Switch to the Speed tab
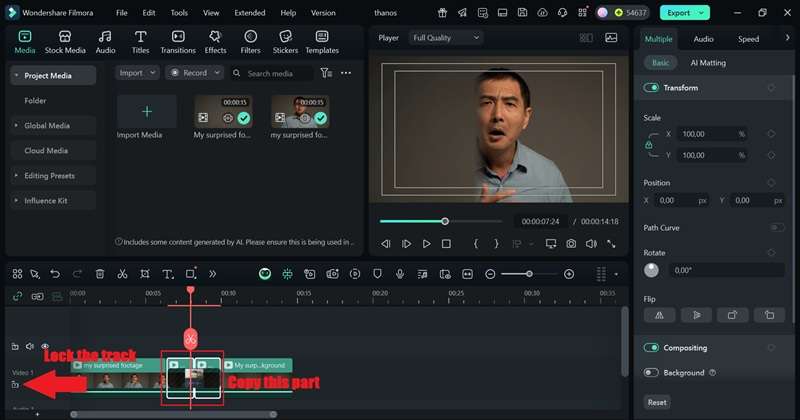The width and height of the screenshot is (800, 420). tap(748, 39)
